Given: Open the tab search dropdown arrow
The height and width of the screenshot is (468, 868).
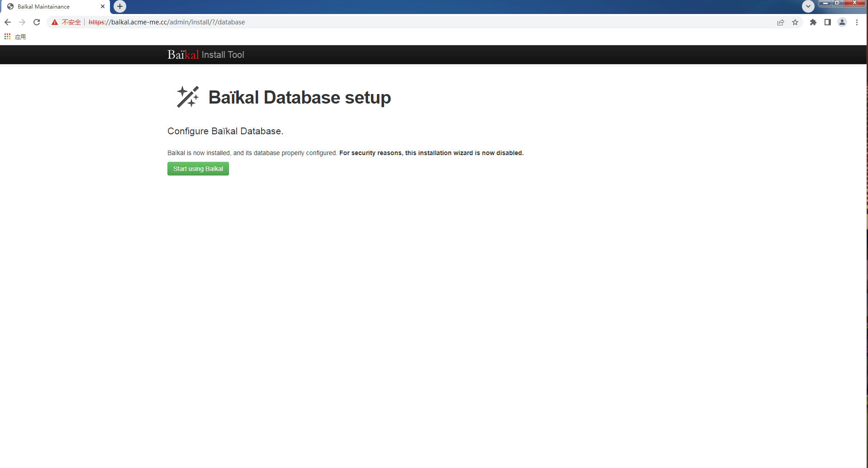Looking at the screenshot, I should point(808,6).
